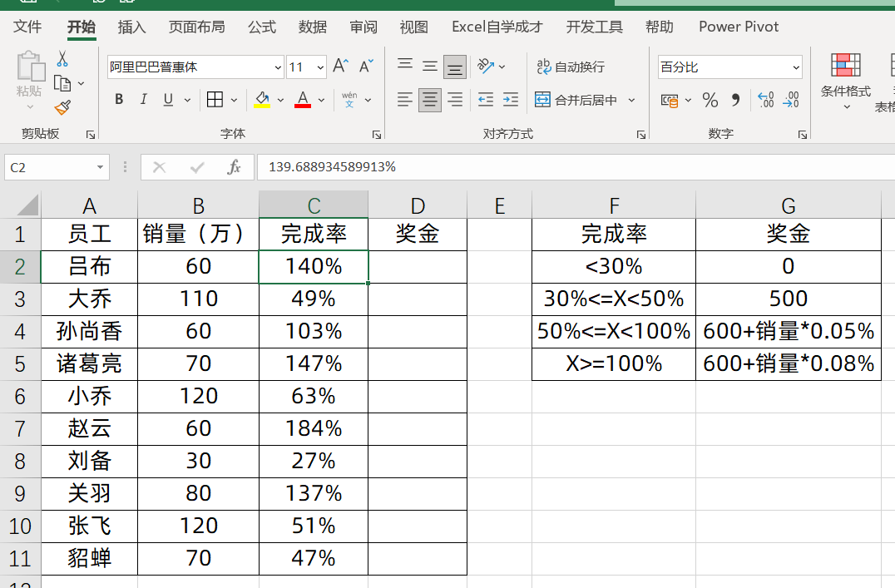Click the text orientation icon

point(486,67)
